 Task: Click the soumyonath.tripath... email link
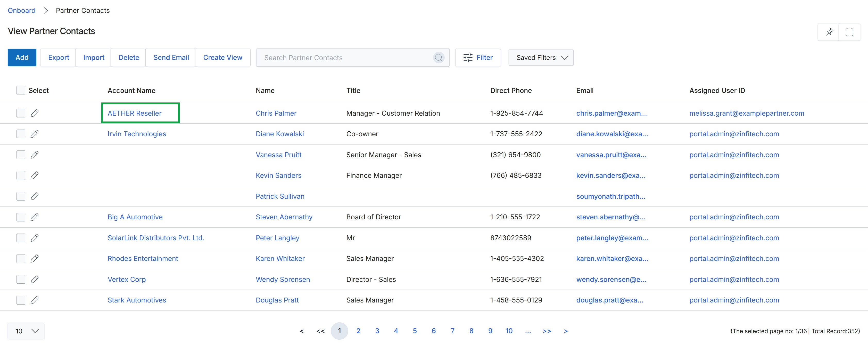[610, 196]
